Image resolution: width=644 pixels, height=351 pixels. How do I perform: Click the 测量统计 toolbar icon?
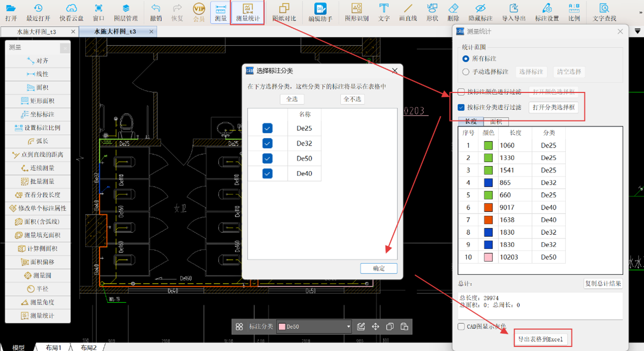[247, 12]
